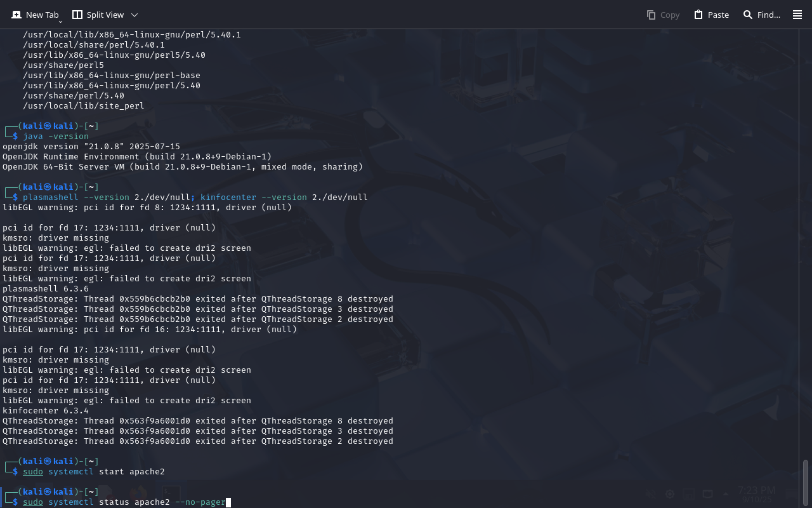Click the plasmashell 6.3.6 output line
The image size is (812, 508).
pos(46,289)
